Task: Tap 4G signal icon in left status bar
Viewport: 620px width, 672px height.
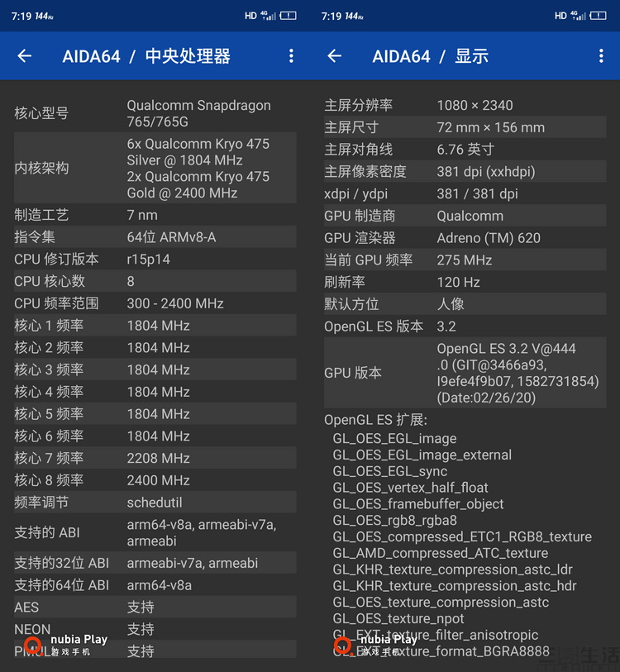Action: tap(269, 16)
